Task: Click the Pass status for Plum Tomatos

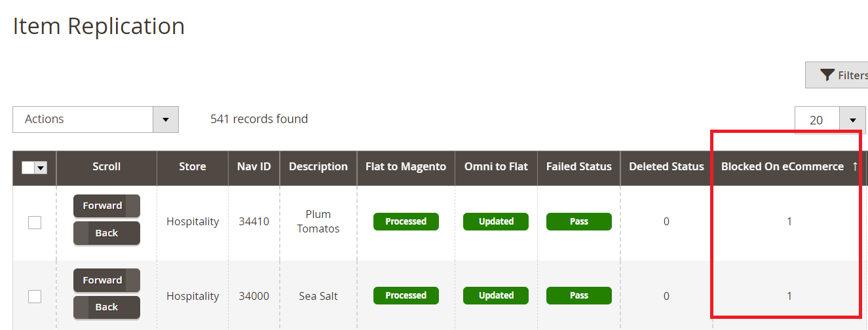Action: [578, 221]
